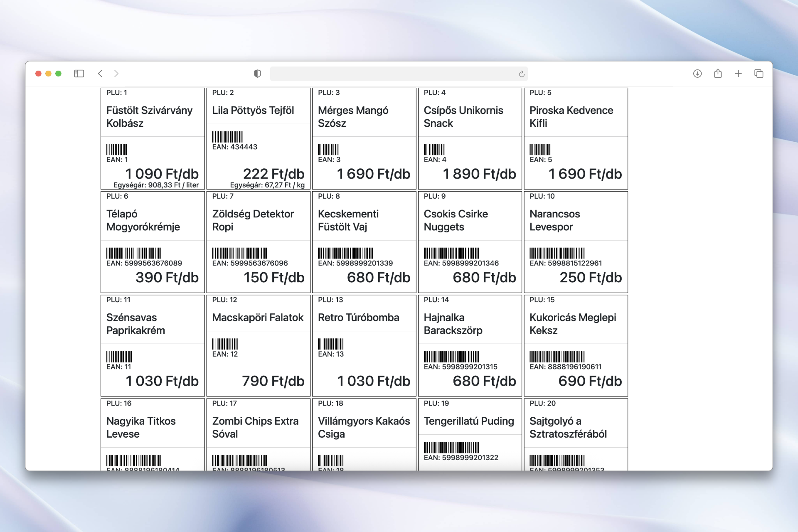Click the green fullscreen button
Image resolution: width=798 pixels, height=532 pixels.
click(x=59, y=74)
